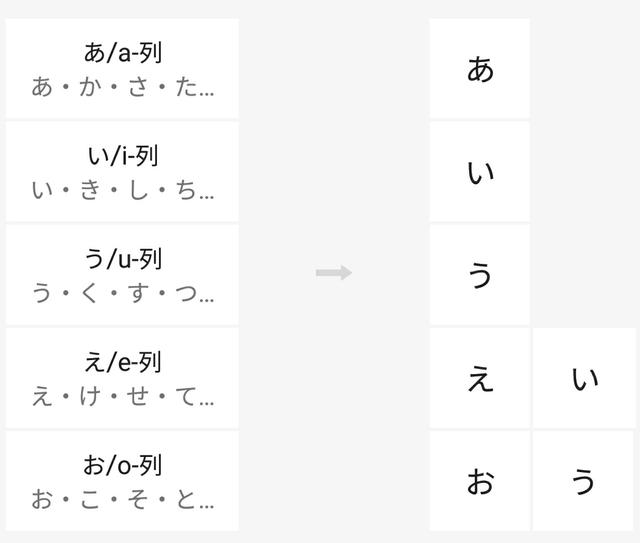Tap the い tile beside the え tile

tap(584, 378)
